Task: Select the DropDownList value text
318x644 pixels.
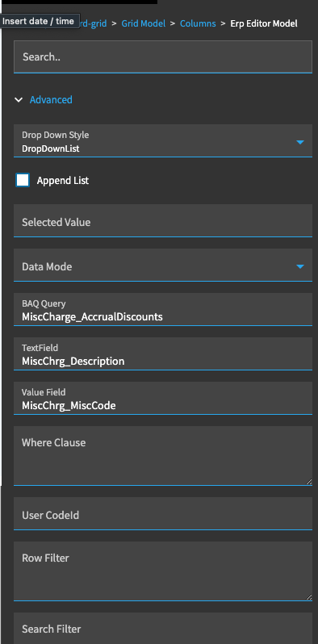Action: click(51, 148)
